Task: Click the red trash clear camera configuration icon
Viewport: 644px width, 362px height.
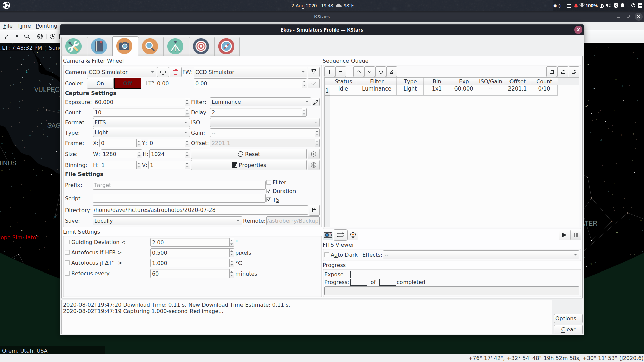Action: point(176,72)
